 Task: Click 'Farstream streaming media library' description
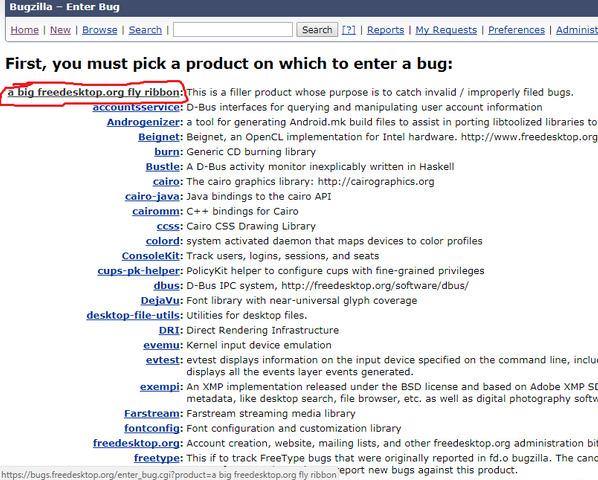click(271, 413)
